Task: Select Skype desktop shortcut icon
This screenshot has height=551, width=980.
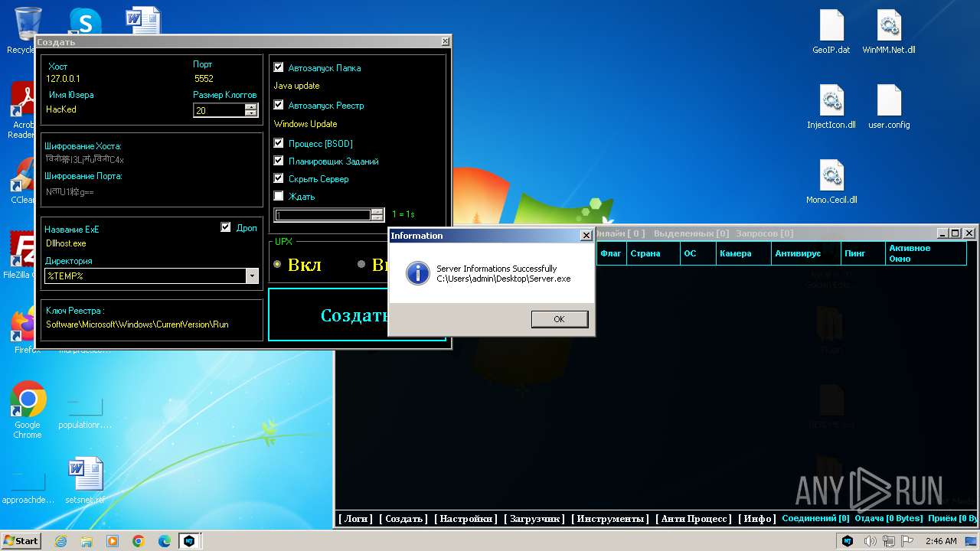Action: coord(85,21)
